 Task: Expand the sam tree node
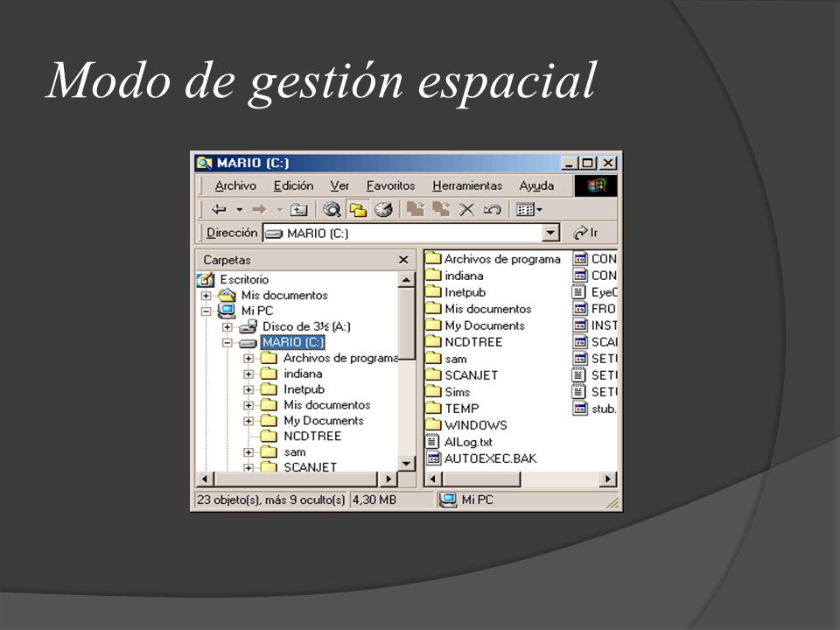coord(248,452)
